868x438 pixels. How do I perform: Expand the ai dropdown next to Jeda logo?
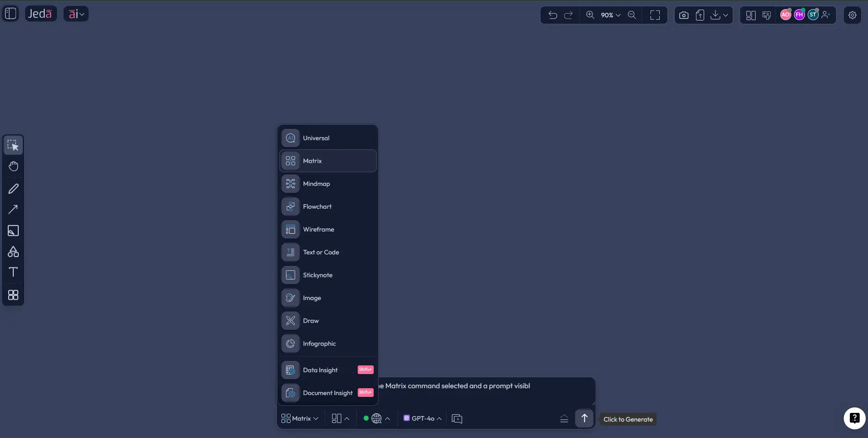75,13
